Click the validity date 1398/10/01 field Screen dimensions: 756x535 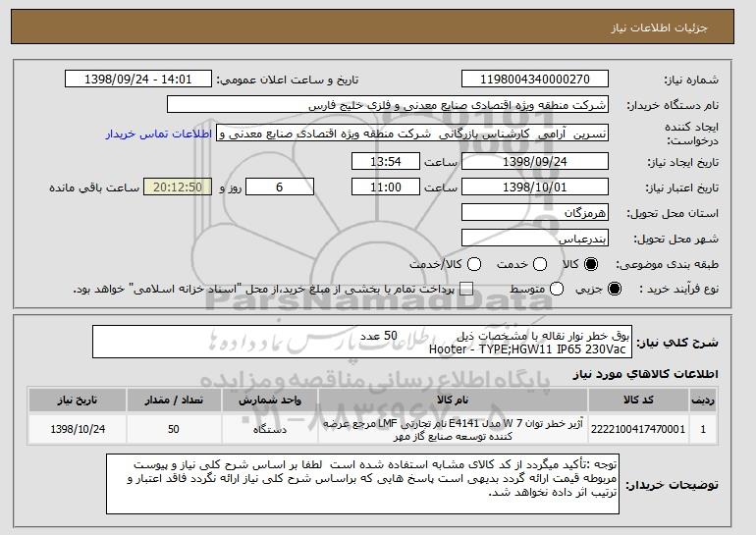[535, 187]
